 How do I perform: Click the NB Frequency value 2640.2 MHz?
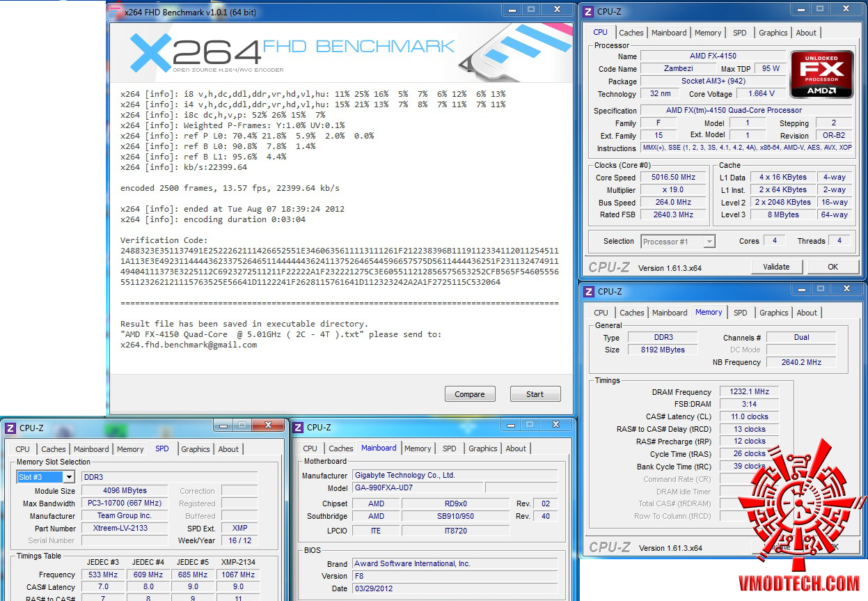coord(801,362)
